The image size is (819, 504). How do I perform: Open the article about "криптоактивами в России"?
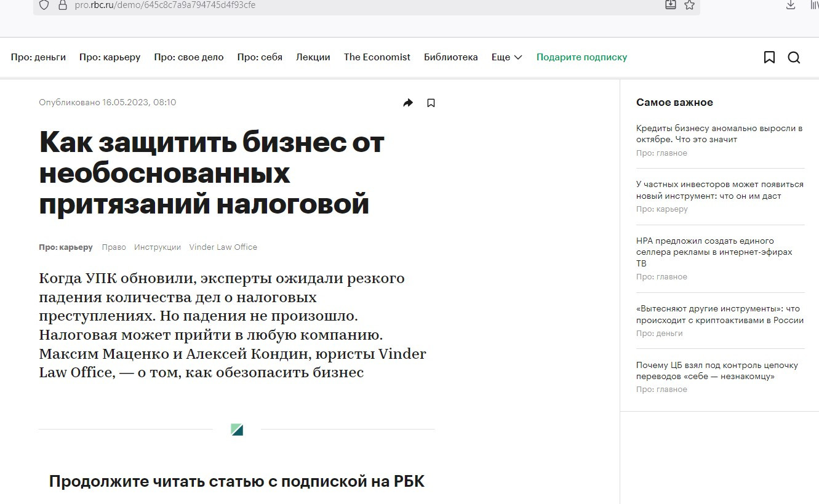pos(720,314)
